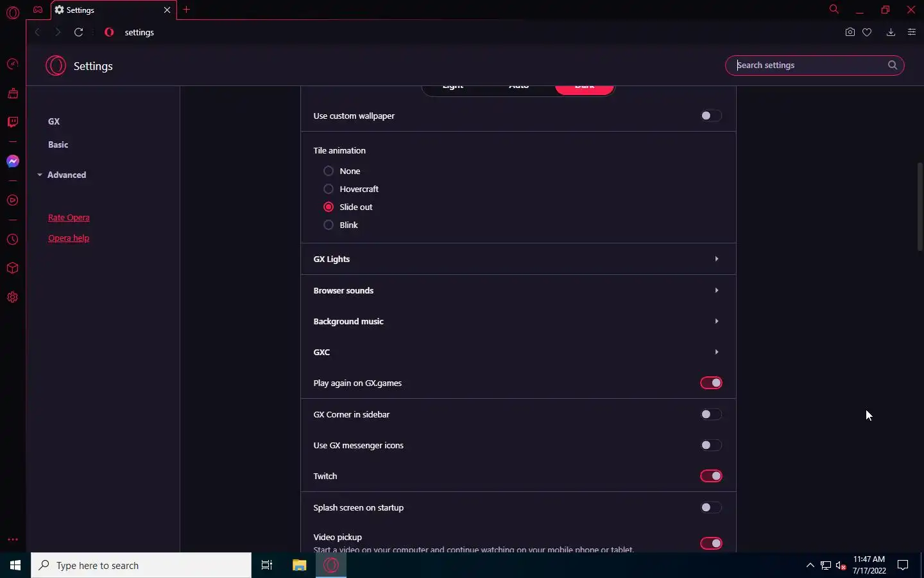Viewport: 924px width, 578px height.
Task: Open a new tab with plus icon
Action: 186,10
